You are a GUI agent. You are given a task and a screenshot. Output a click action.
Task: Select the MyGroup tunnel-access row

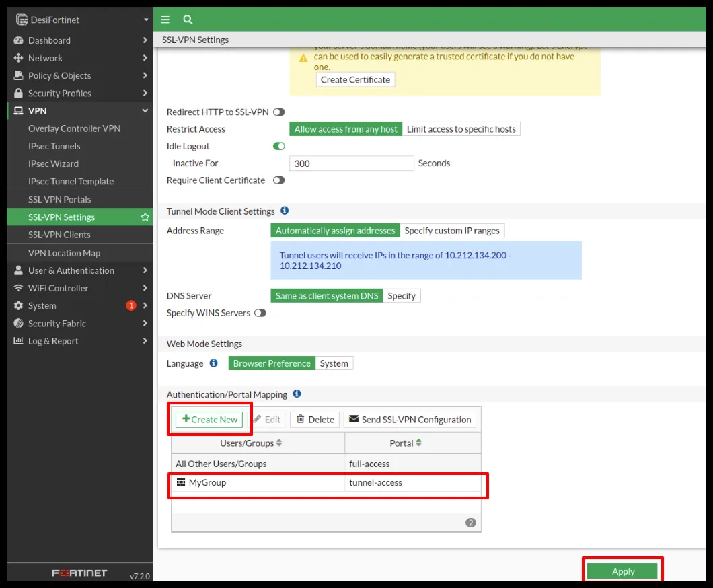click(326, 482)
